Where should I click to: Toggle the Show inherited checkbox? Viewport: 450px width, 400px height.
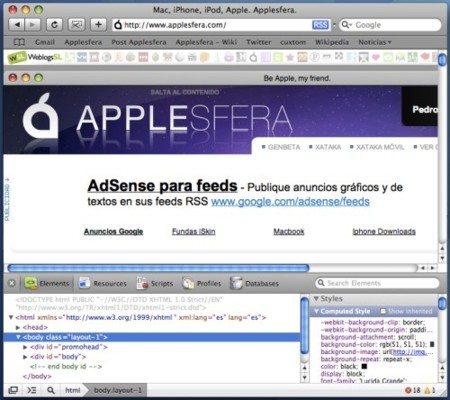(383, 311)
